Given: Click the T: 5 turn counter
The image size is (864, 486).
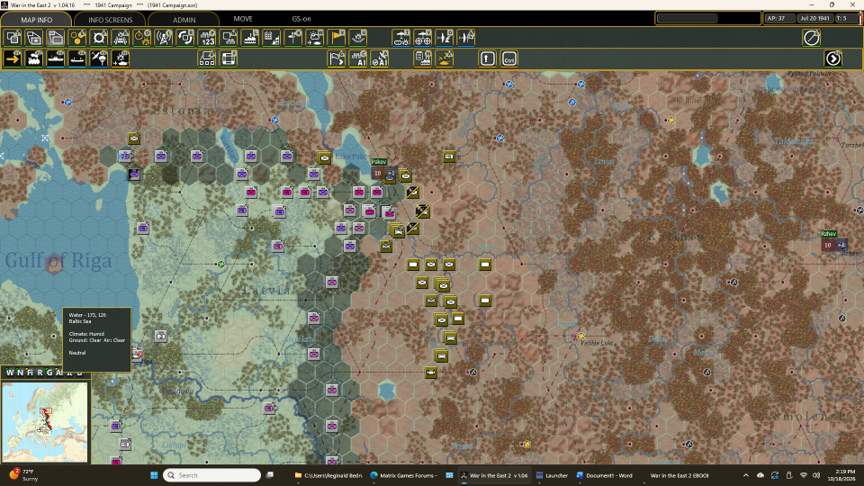Looking at the screenshot, I should (846, 18).
